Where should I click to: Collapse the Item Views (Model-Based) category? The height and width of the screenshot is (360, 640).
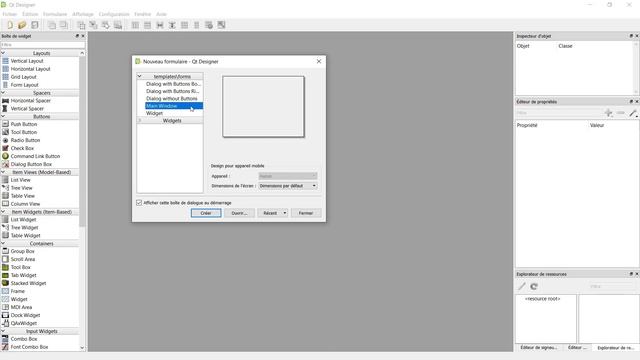click(x=3, y=172)
